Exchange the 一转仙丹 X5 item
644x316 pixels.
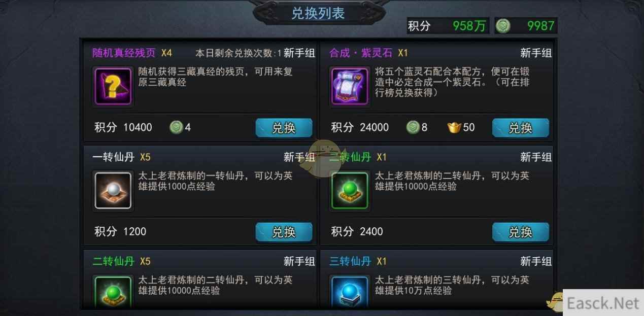(x=284, y=232)
